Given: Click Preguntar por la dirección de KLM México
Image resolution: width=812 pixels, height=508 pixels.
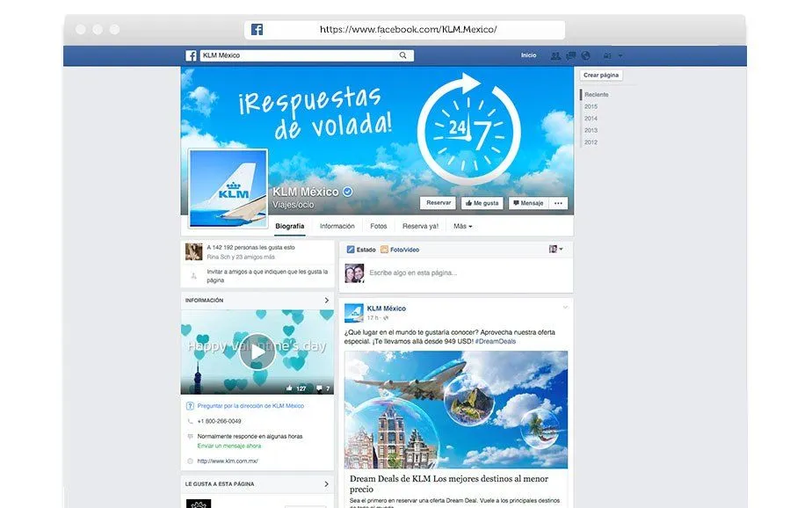Looking at the screenshot, I should tap(250, 406).
